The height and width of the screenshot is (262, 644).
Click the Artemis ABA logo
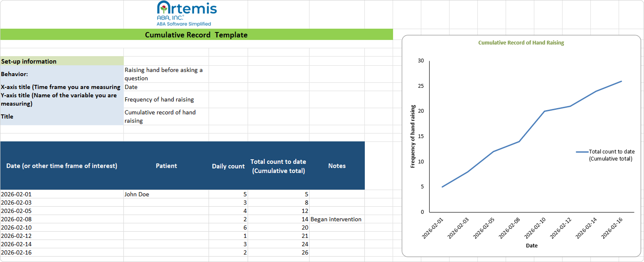186,13
